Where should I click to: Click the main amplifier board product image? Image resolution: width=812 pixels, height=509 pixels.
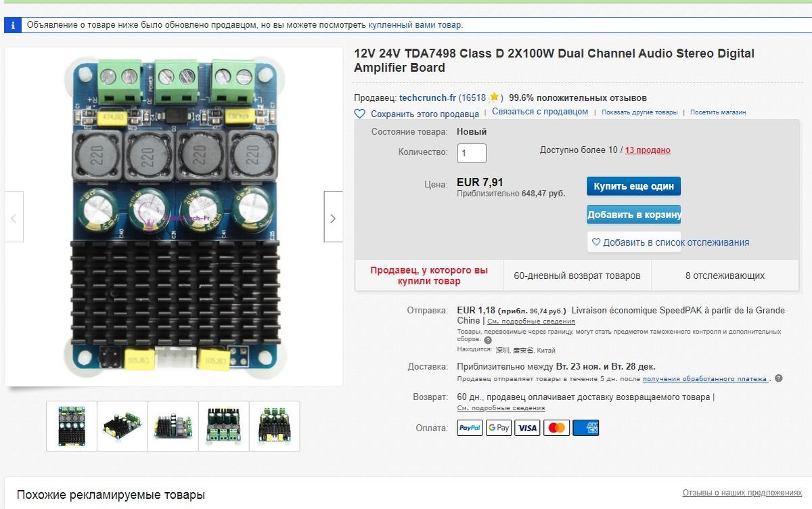[x=174, y=217]
